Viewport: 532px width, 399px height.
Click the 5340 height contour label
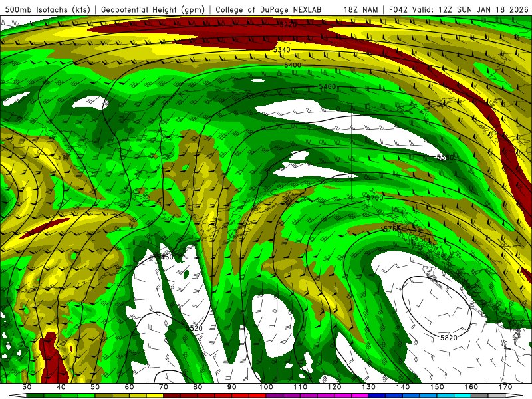coord(281,49)
